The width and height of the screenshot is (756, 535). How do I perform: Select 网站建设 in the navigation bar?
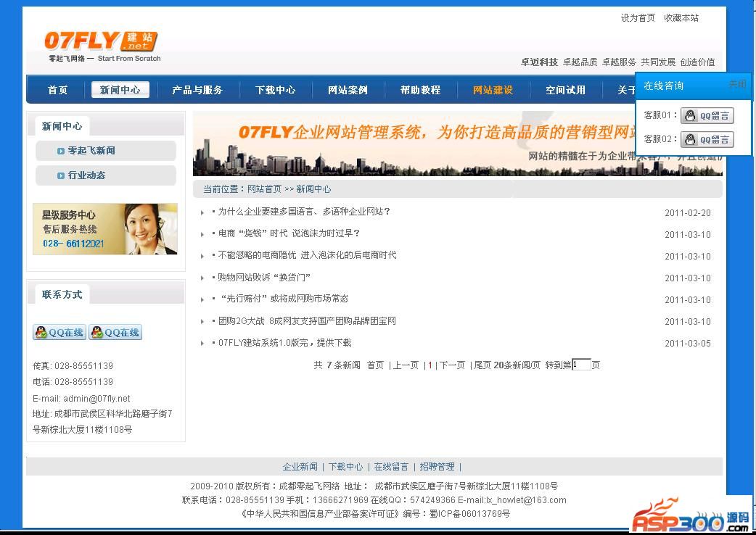pyautogui.click(x=493, y=90)
